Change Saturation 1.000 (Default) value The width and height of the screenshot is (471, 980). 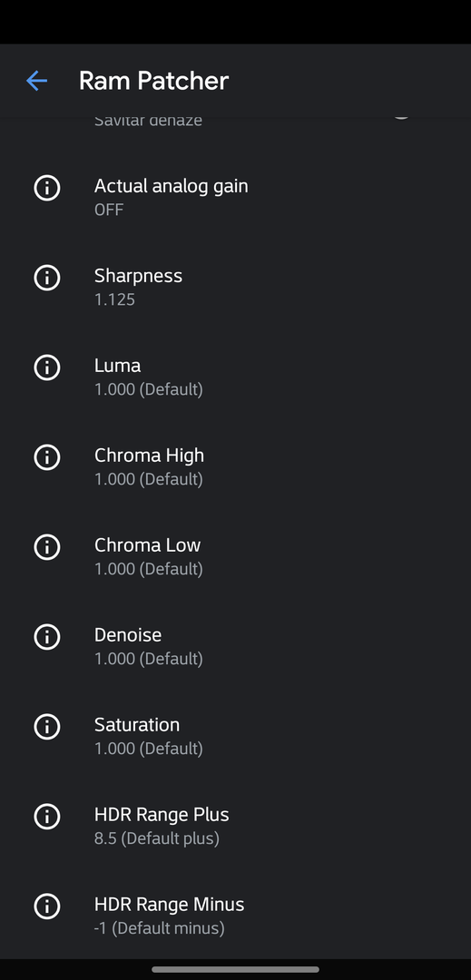pyautogui.click(x=236, y=736)
